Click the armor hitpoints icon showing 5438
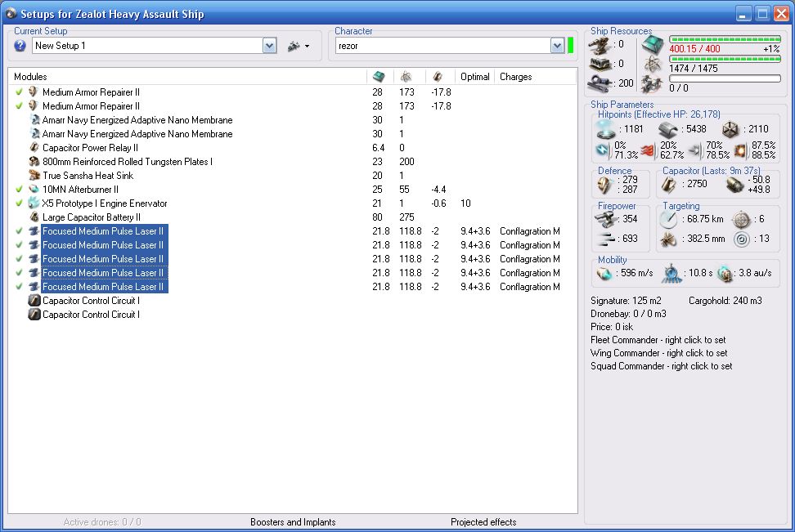Screen dimensions: 795x532 667,130
